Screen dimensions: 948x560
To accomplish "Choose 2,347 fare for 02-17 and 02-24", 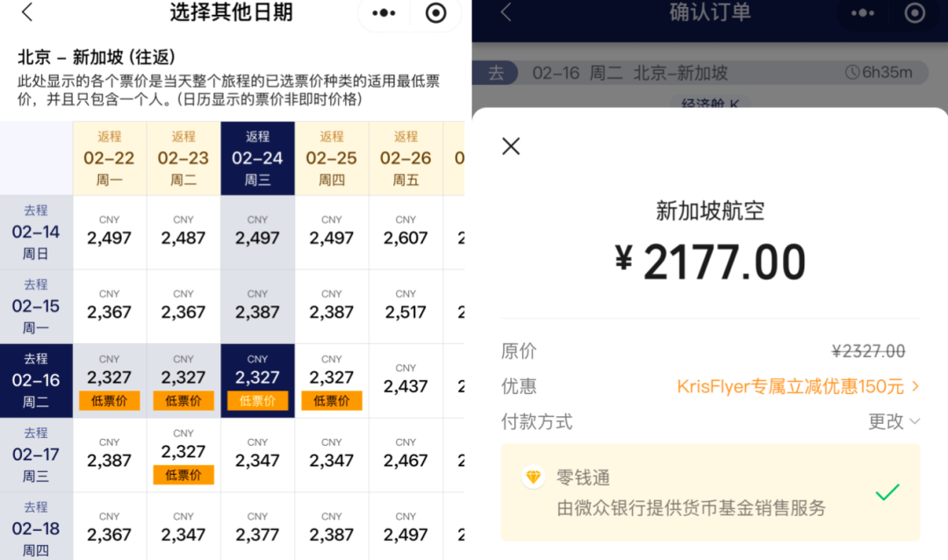I will (x=257, y=455).
